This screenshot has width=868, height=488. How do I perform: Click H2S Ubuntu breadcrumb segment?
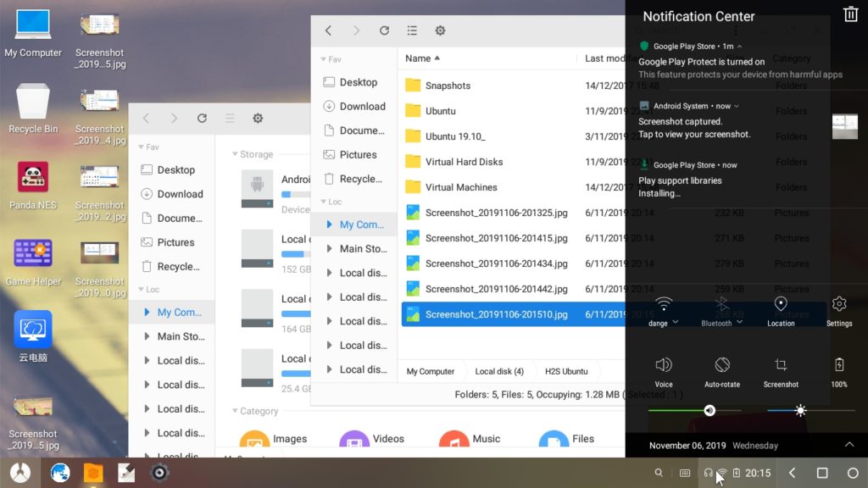(x=566, y=371)
